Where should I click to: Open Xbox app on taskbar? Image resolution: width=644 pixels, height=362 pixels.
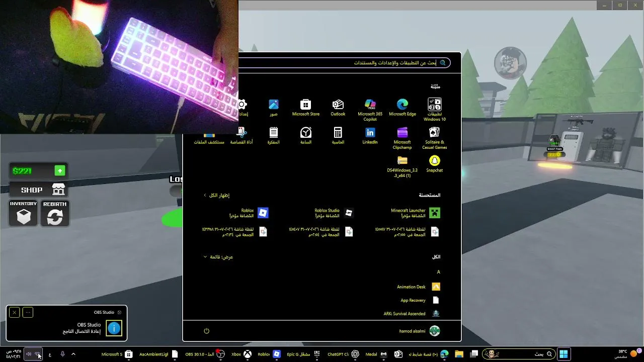tap(242, 354)
